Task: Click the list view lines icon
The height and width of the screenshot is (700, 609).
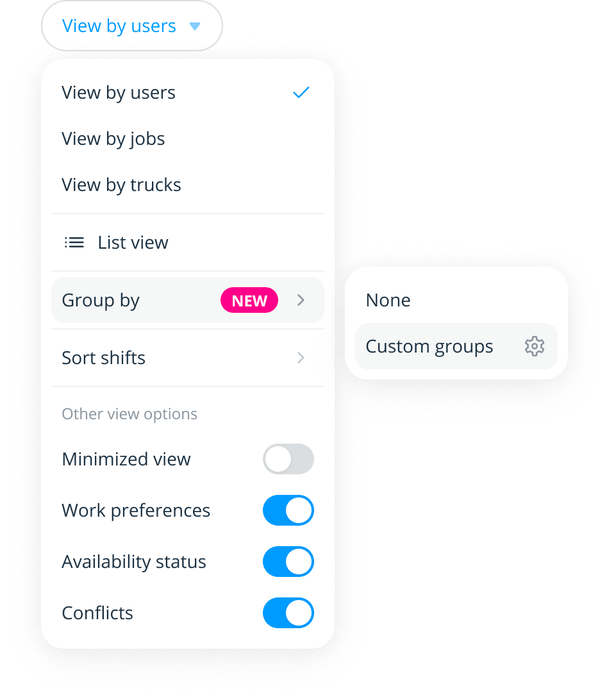Action: tap(74, 242)
